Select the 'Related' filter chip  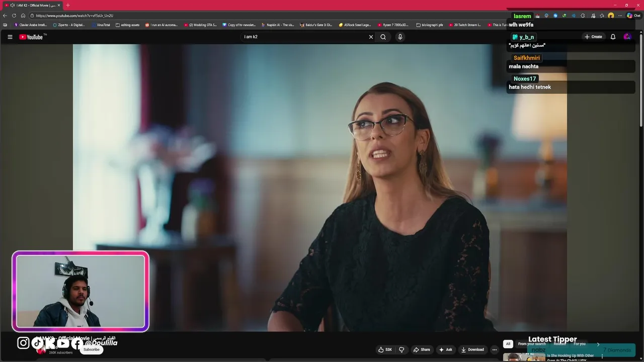point(559,344)
